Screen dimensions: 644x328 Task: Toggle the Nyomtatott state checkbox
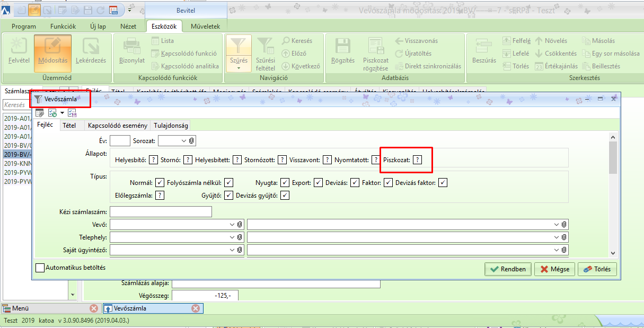point(375,159)
